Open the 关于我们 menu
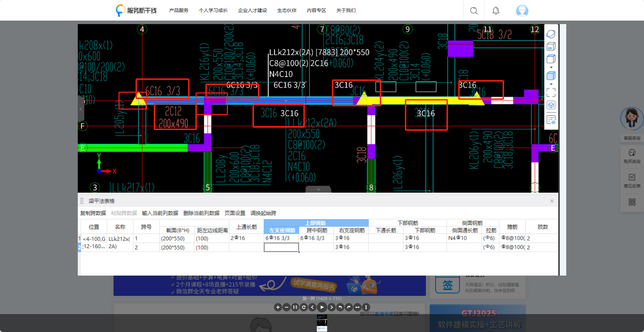Viewport: 644px width, 332px height. [x=346, y=11]
